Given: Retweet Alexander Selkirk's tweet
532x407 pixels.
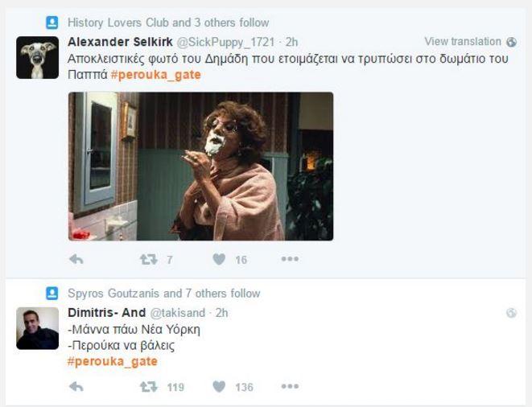Looking at the screenshot, I should [148, 259].
